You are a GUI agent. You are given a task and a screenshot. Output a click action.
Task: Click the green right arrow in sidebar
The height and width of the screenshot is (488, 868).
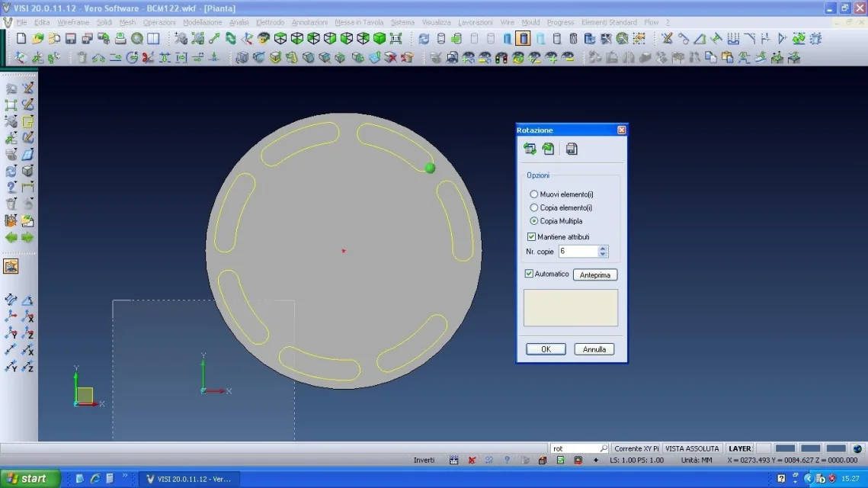[x=27, y=238]
